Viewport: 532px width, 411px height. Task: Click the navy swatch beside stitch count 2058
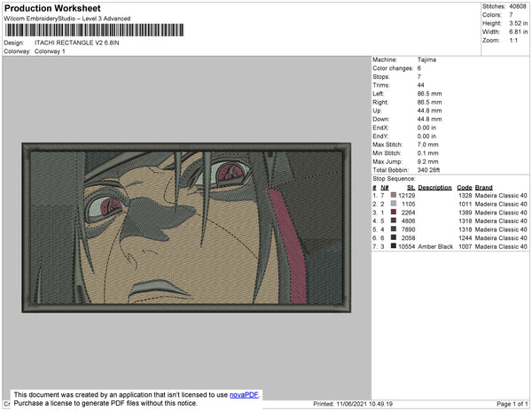point(394,237)
